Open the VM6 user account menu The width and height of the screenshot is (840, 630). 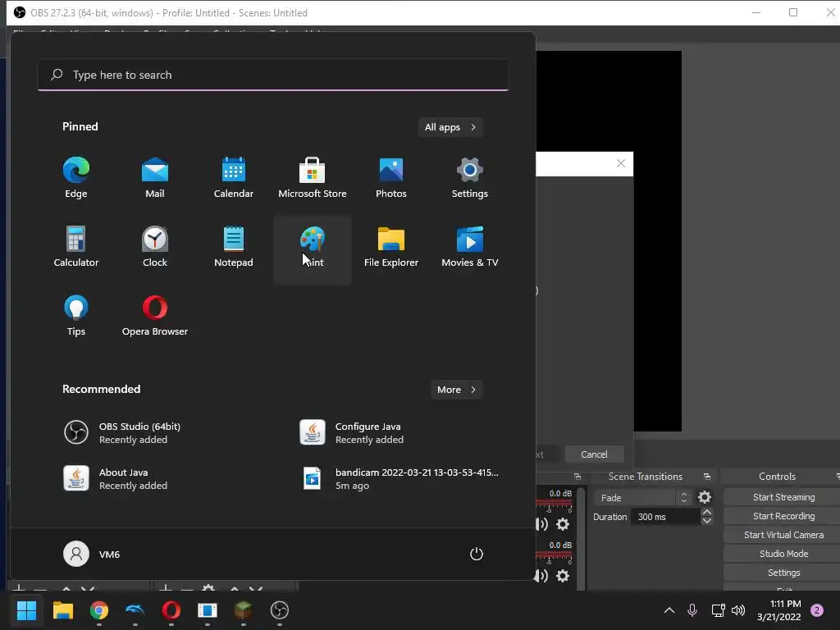[x=92, y=554]
